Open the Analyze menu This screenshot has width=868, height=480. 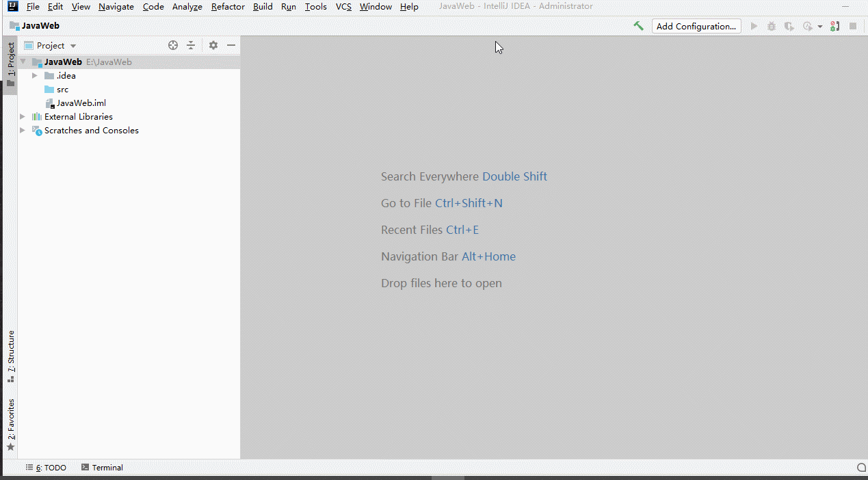(x=187, y=6)
